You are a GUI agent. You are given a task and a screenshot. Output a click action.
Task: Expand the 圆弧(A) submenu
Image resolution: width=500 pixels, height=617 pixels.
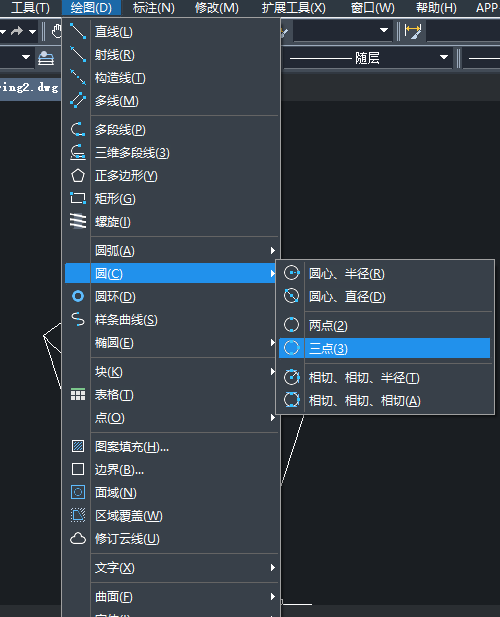(185, 251)
